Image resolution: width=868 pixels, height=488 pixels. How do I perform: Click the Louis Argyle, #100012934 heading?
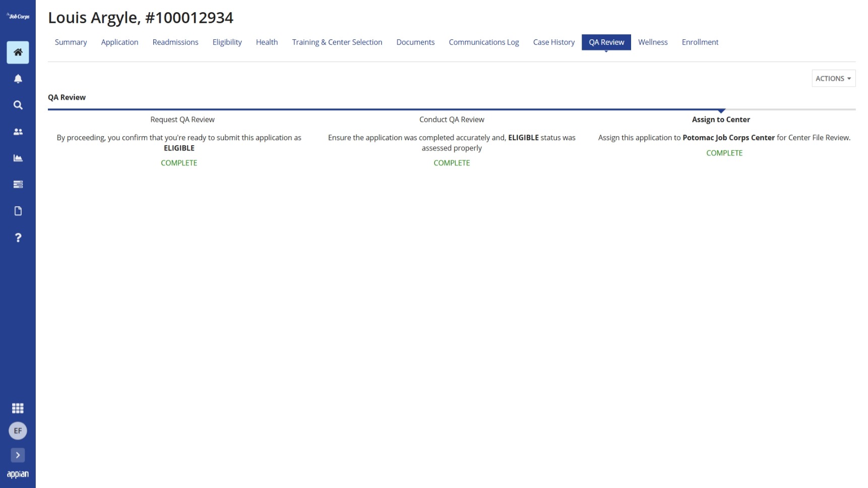tap(141, 18)
